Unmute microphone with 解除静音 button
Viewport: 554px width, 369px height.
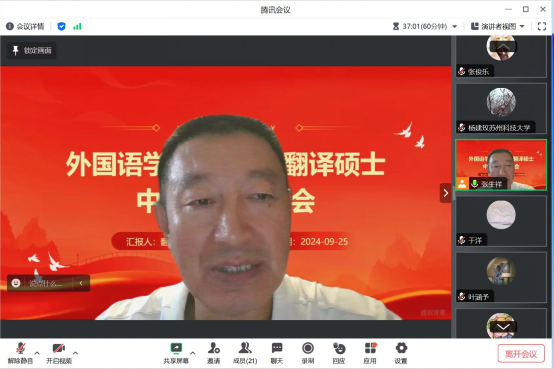[20, 353]
